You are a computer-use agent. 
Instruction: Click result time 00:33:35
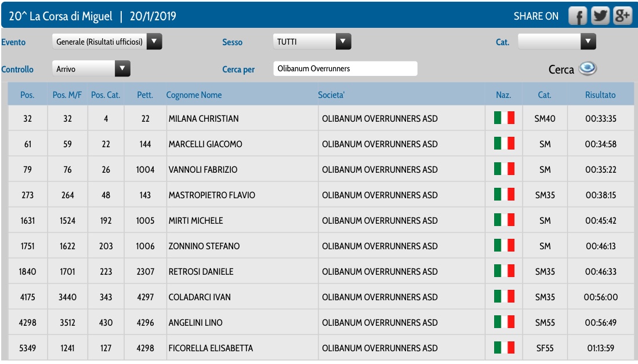[x=600, y=119]
